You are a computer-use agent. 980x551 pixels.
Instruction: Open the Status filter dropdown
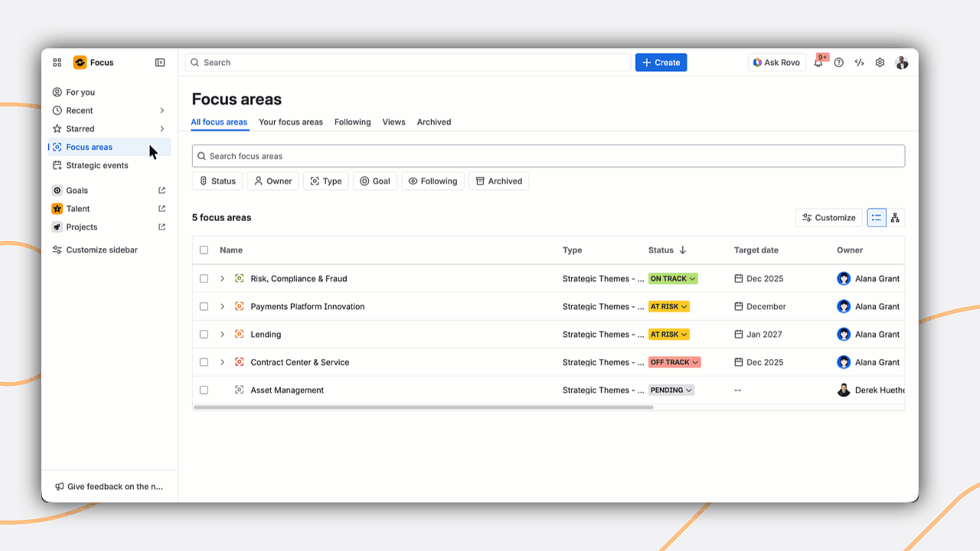point(217,181)
